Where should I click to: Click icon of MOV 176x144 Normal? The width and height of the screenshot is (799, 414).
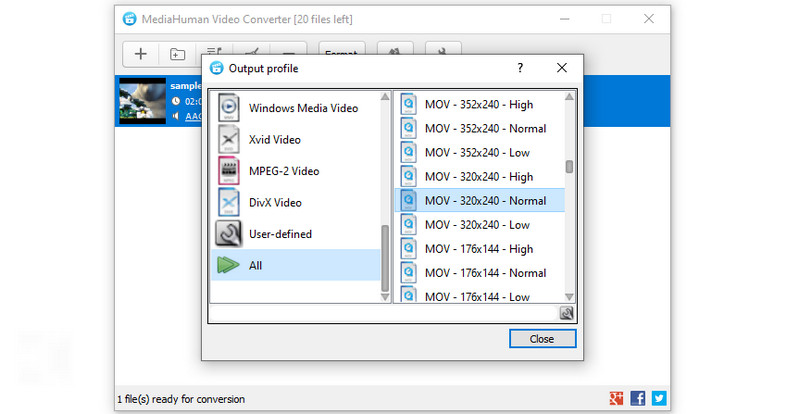pyautogui.click(x=408, y=272)
